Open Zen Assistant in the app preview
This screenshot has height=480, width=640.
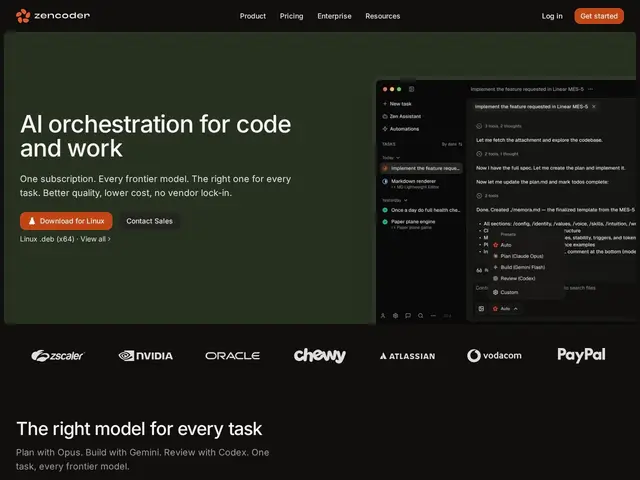tap(402, 116)
